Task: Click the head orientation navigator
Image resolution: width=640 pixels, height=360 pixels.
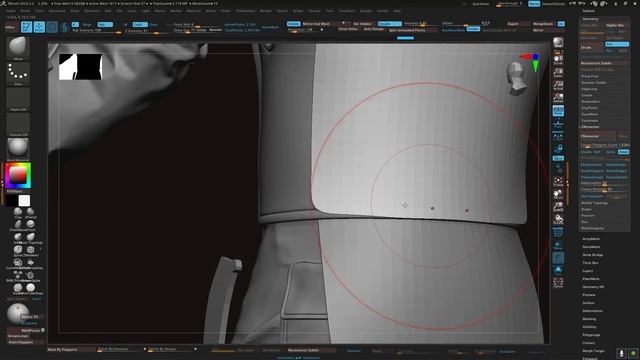Action: pos(516,78)
